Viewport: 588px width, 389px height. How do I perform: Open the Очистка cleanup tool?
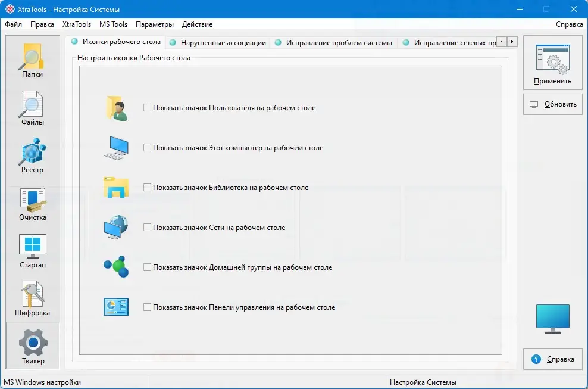tap(32, 204)
